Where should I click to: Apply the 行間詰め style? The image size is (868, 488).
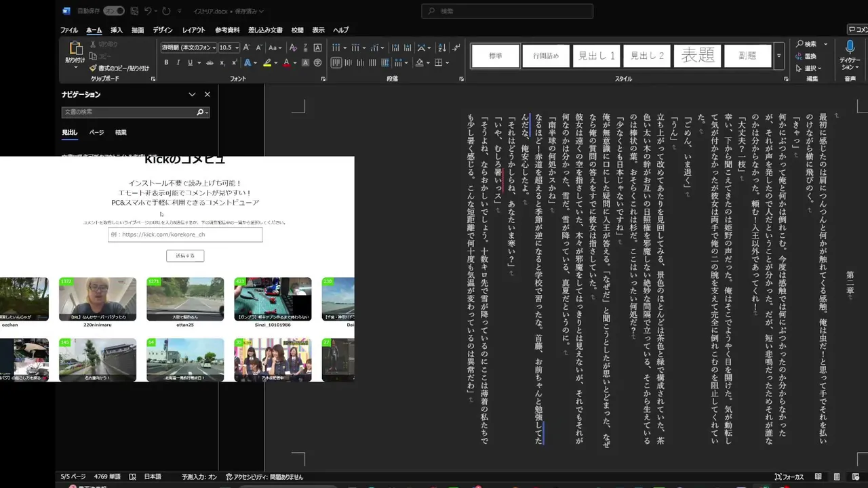546,56
